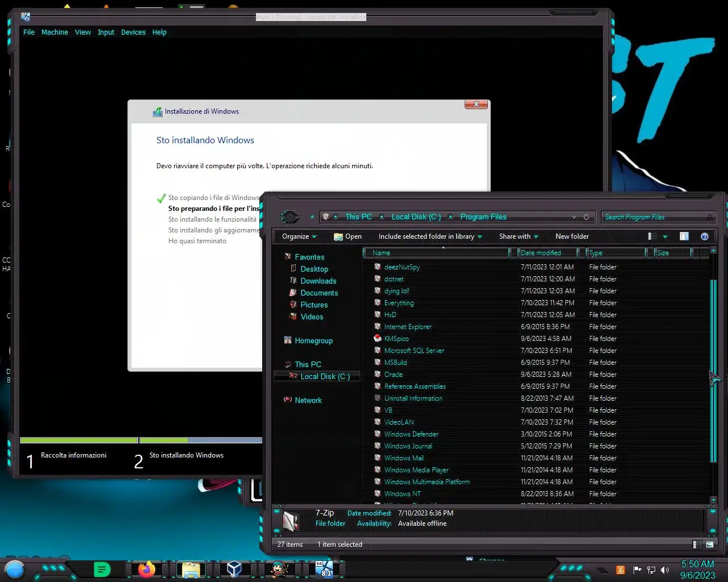Open the green notes app on taskbar
The width and height of the screenshot is (728, 582).
pyautogui.click(x=102, y=569)
